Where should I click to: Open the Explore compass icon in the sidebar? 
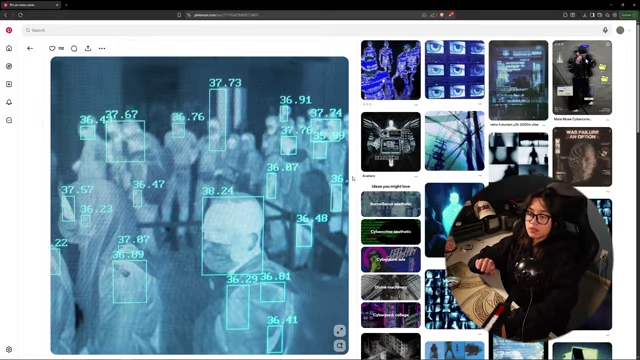pyautogui.click(x=9, y=66)
